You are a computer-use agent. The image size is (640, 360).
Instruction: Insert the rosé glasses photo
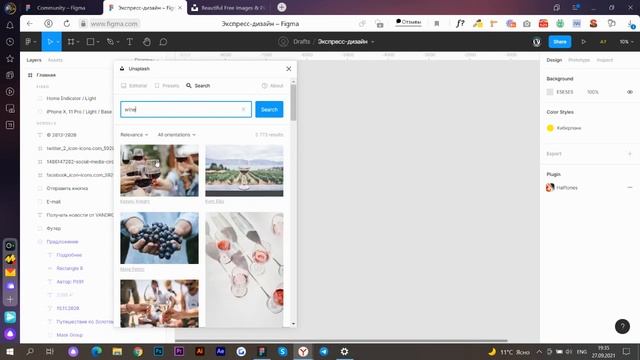244,269
